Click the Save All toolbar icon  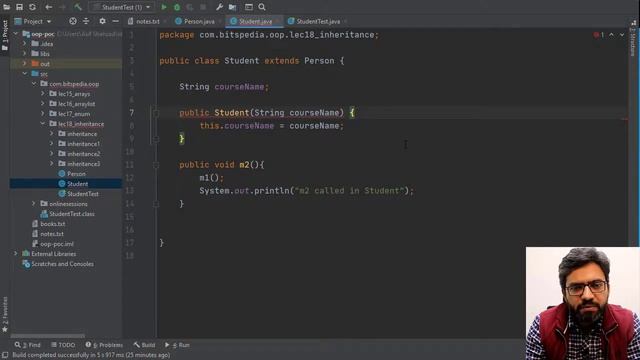coord(19,7)
